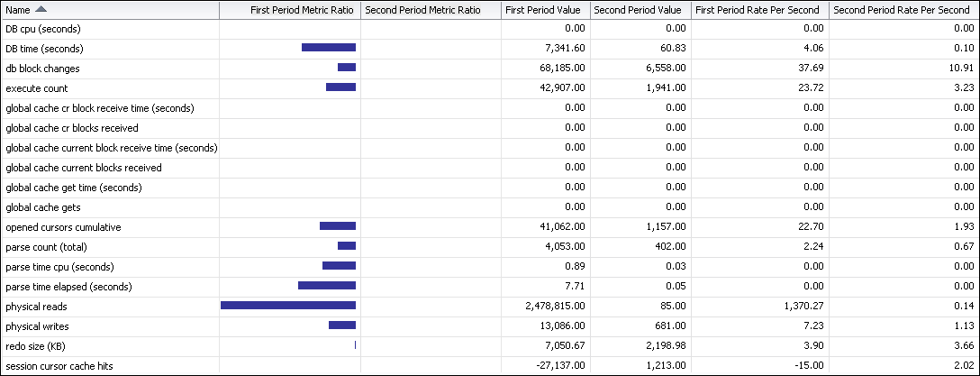Click the db block changes value 68,185.00
Viewport: 980px width, 376px height.
[563, 69]
